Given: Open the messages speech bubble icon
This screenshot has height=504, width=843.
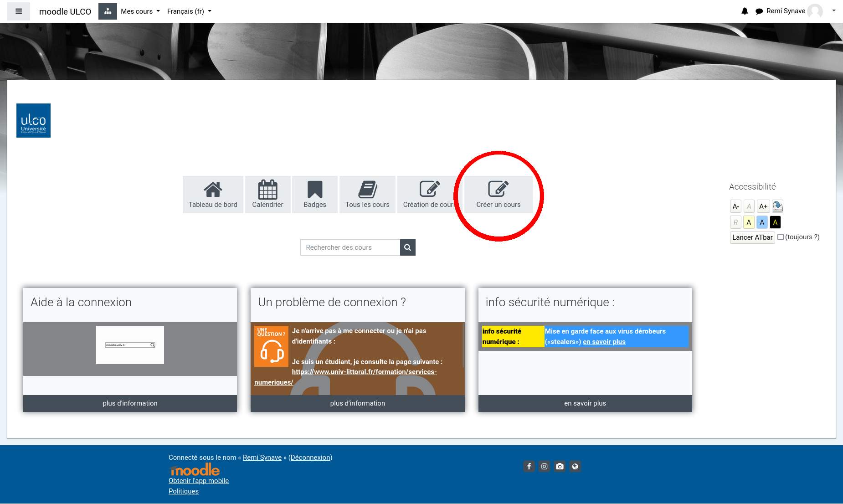Looking at the screenshot, I should pyautogui.click(x=759, y=11).
